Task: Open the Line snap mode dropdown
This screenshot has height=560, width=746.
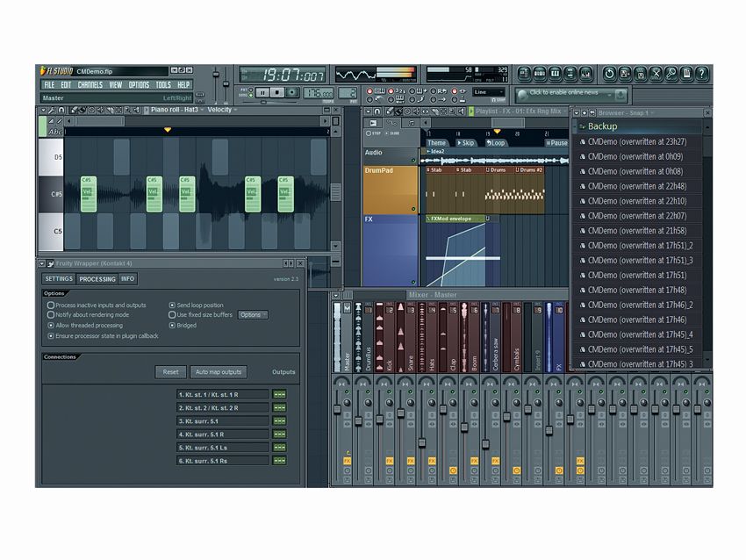Action: tap(489, 92)
